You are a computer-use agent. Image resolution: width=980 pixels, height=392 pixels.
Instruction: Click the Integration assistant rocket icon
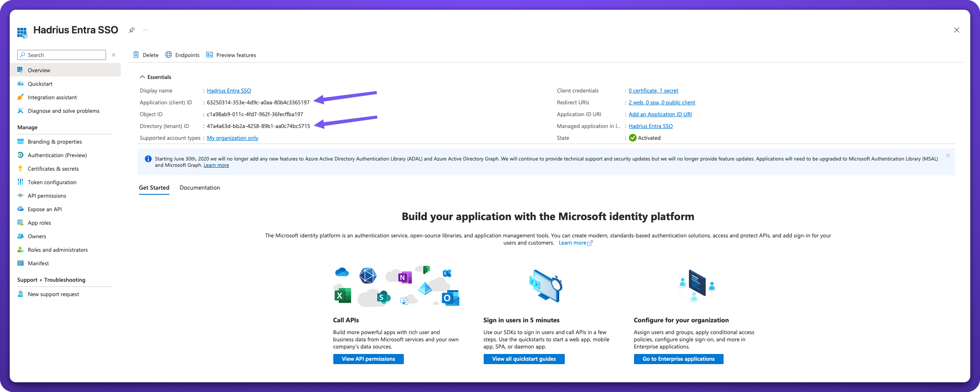pos(20,97)
